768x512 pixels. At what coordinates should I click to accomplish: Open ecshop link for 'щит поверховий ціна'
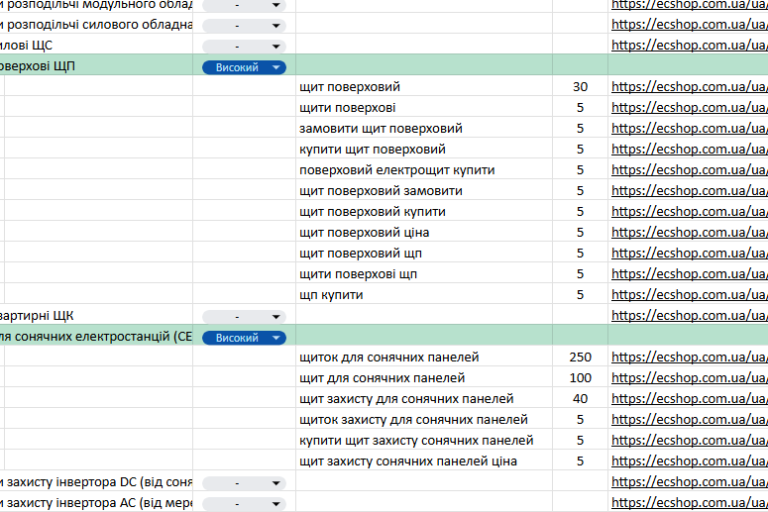coord(689,232)
